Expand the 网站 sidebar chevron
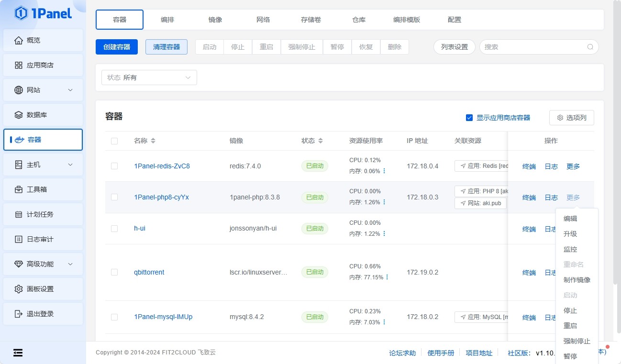 (70, 90)
